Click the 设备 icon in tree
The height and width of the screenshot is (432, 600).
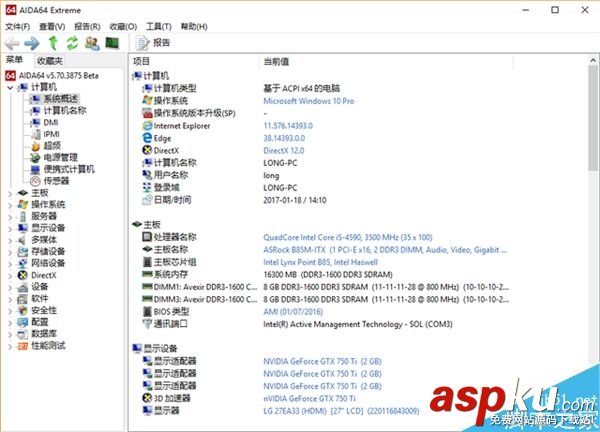click(23, 287)
